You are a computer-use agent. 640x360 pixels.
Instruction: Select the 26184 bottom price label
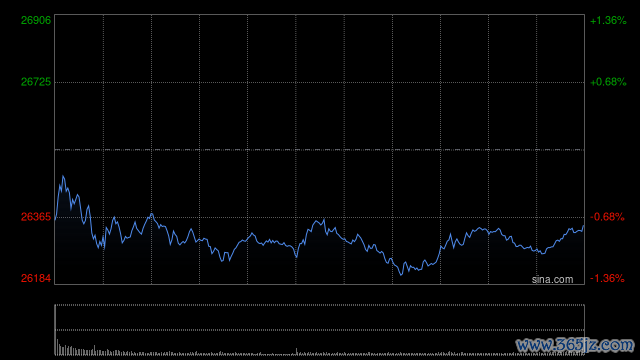[36, 278]
